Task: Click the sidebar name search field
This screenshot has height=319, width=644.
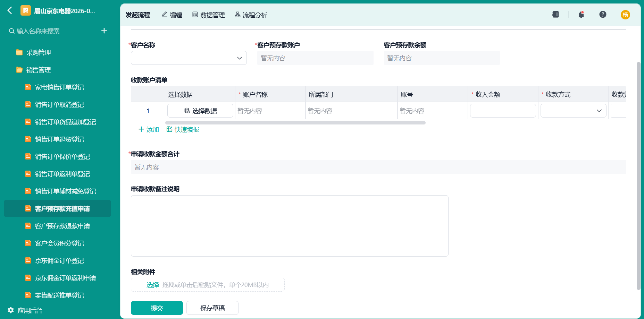Action: click(x=52, y=31)
